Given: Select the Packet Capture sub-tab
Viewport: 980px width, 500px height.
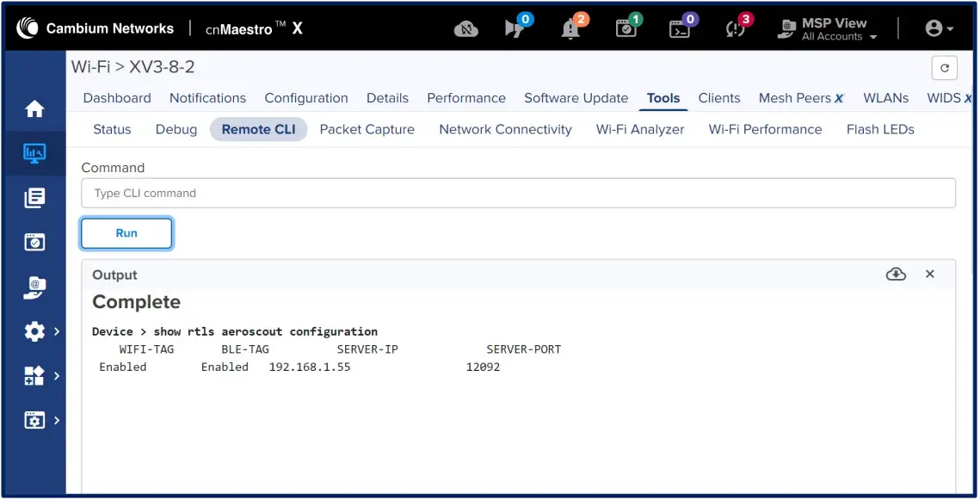Looking at the screenshot, I should coord(367,129).
